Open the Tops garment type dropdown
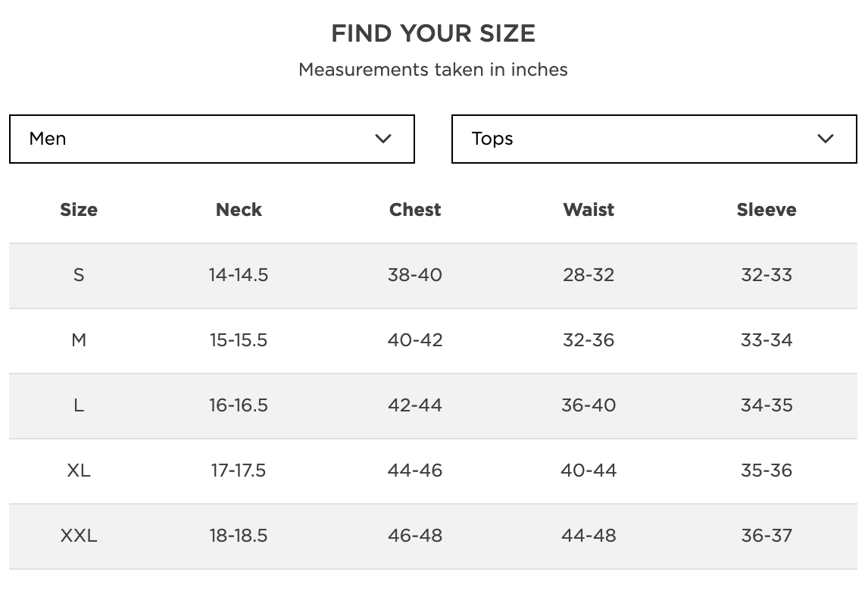This screenshot has height=591, width=868. click(x=654, y=139)
